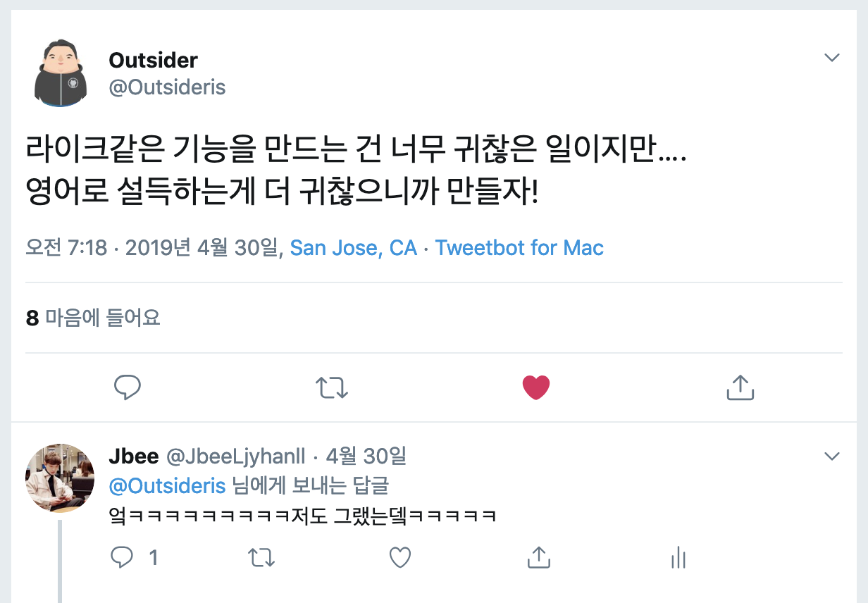This screenshot has height=603, width=868.
Task: View analytics bars on Jbee's reply
Action: 678,558
